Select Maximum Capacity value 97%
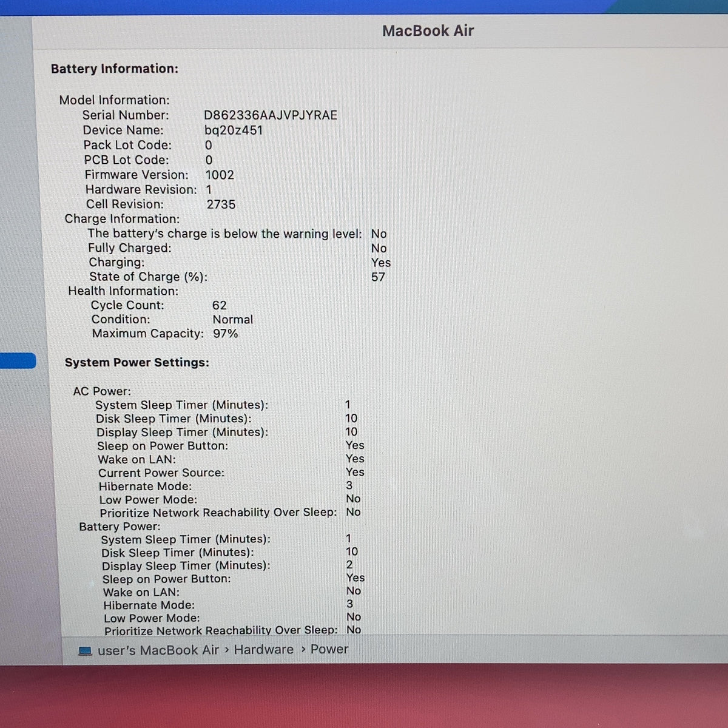 coord(225,334)
